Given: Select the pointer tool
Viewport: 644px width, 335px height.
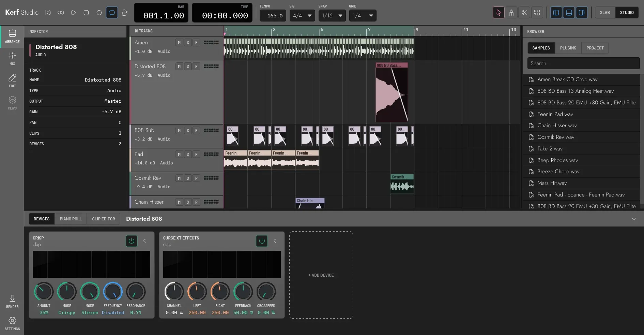Looking at the screenshot, I should click(x=499, y=13).
